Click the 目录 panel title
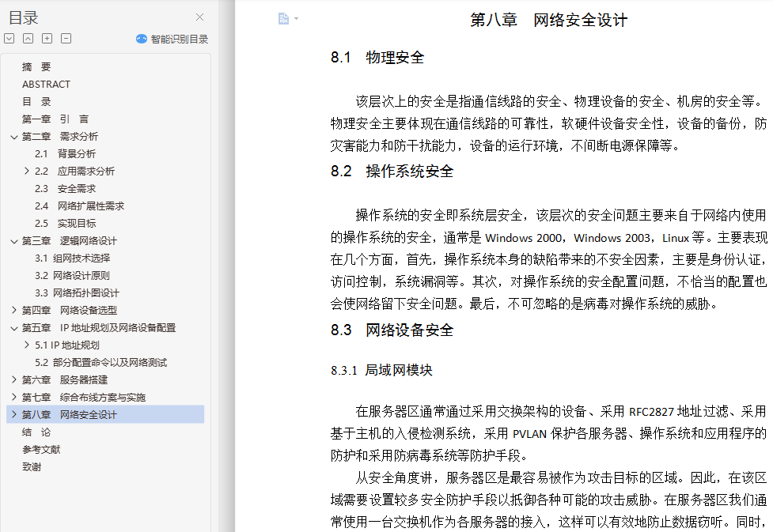Image resolution: width=773 pixels, height=532 pixels. click(x=23, y=17)
